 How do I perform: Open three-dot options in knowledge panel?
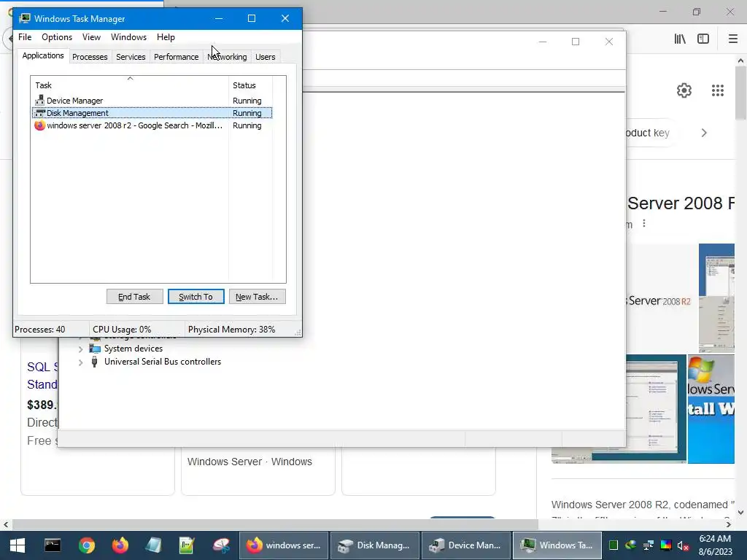coord(644,223)
